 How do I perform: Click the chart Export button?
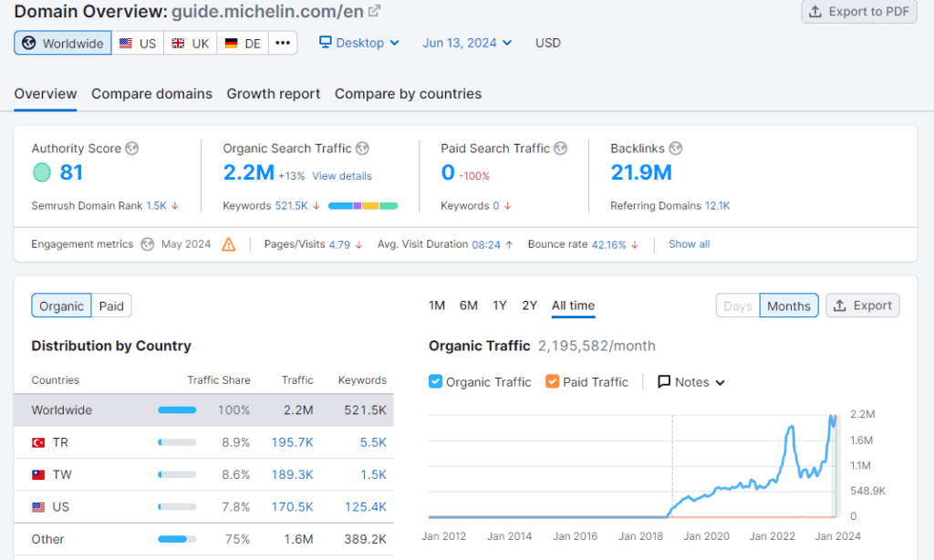pyautogui.click(x=863, y=306)
